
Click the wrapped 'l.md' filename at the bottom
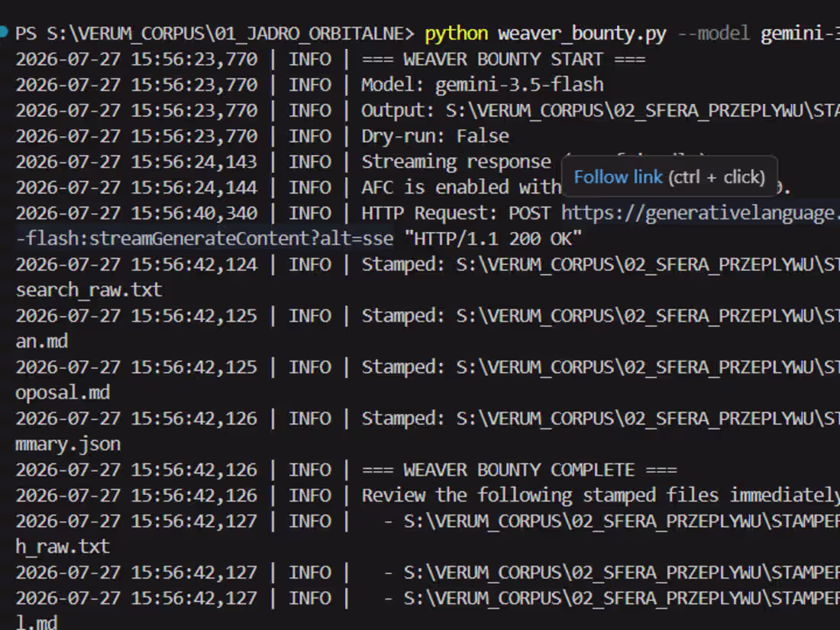click(x=37, y=622)
